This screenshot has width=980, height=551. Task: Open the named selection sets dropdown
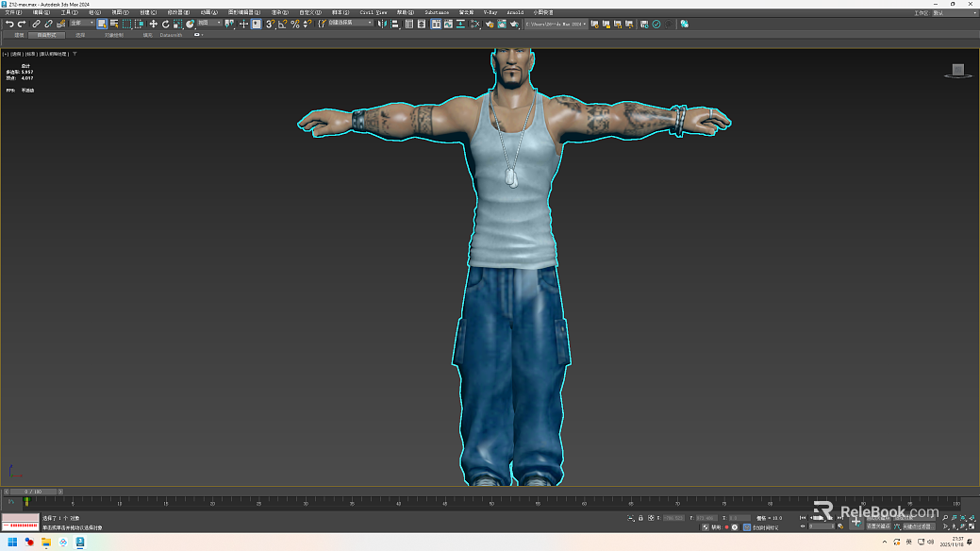click(350, 23)
